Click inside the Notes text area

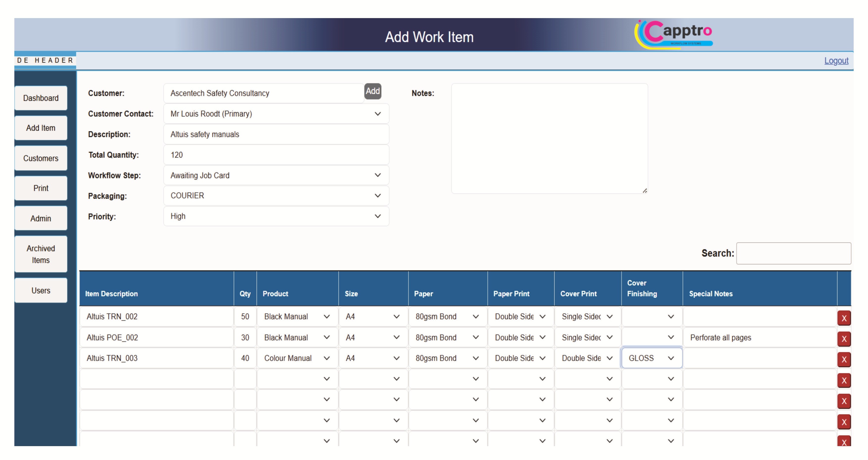pyautogui.click(x=549, y=138)
